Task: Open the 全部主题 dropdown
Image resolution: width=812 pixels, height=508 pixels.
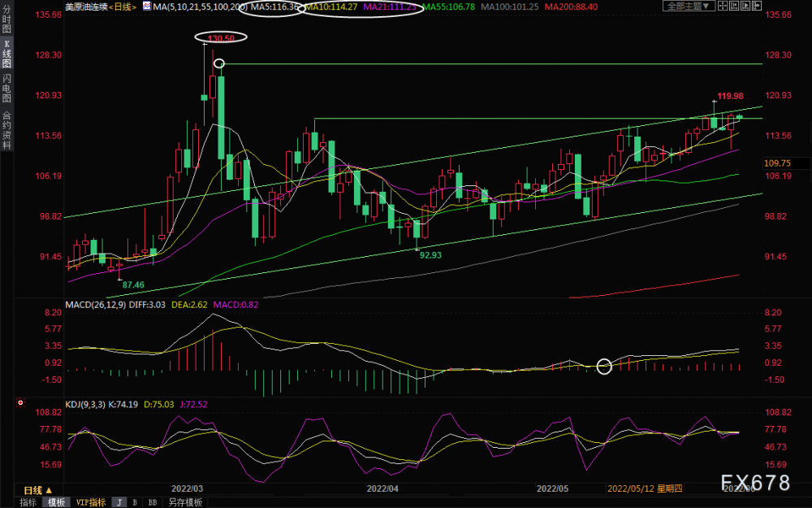Action: point(689,7)
